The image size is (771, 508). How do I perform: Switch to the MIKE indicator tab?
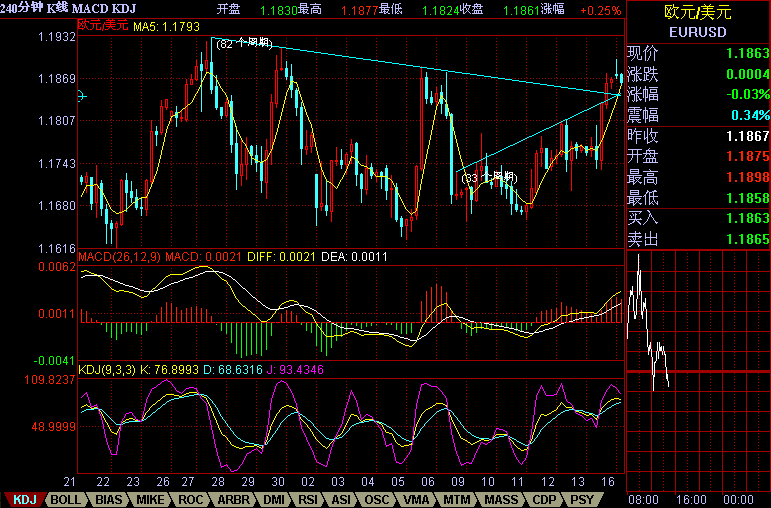150,500
